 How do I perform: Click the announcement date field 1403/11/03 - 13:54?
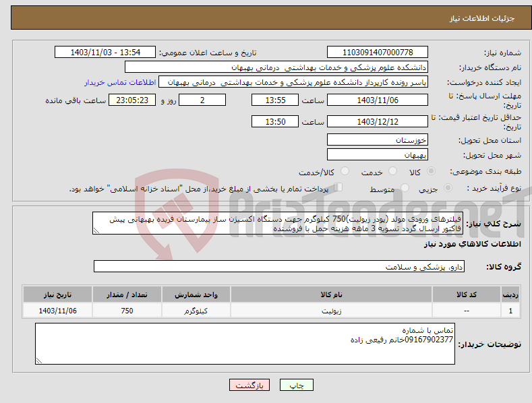click(105, 53)
